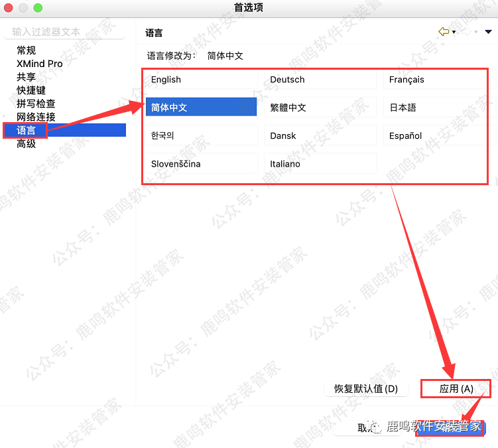Image resolution: width=498 pixels, height=448 pixels.
Task: Open the 常规 preferences page
Action: (27, 50)
